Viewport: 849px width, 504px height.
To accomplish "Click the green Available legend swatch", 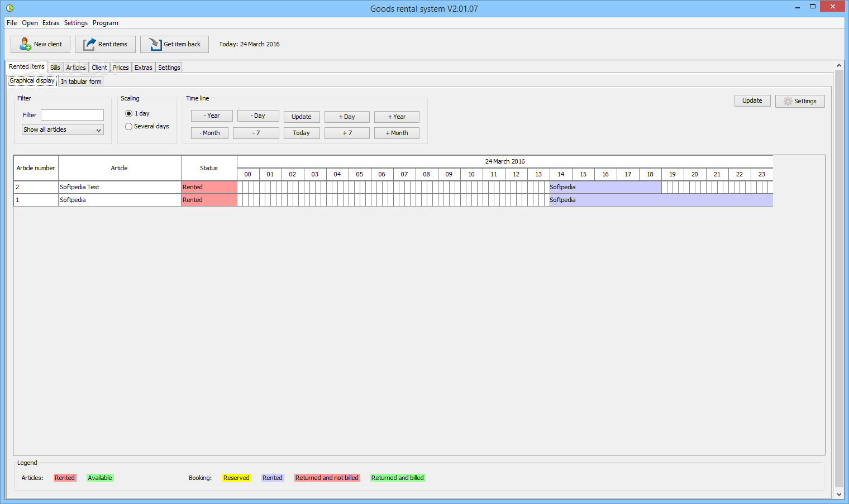I will [x=100, y=478].
